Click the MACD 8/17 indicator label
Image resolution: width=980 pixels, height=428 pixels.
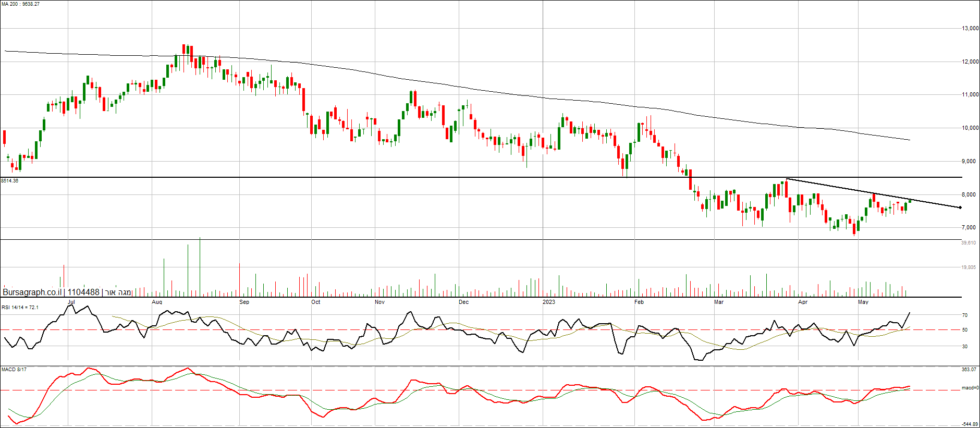[x=14, y=370]
